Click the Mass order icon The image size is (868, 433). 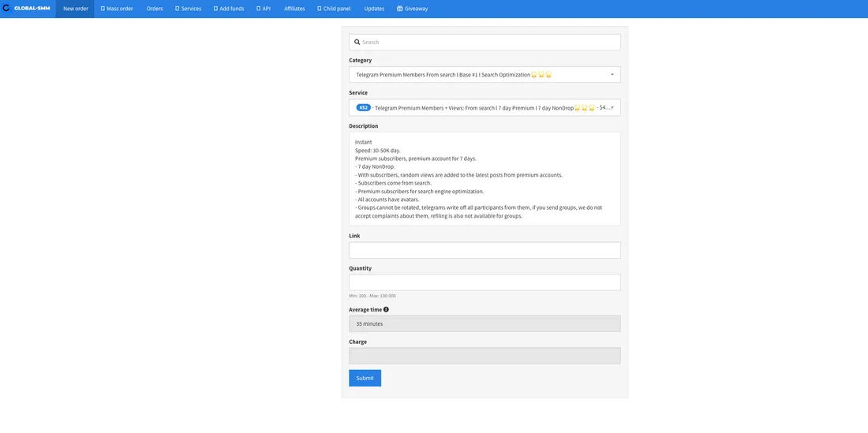coord(103,9)
